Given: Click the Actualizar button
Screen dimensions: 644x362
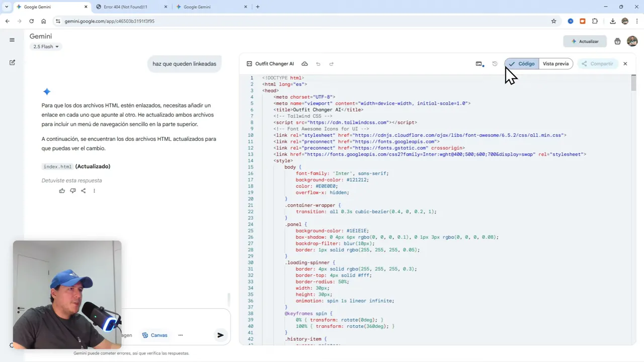Looking at the screenshot, I should point(585,41).
